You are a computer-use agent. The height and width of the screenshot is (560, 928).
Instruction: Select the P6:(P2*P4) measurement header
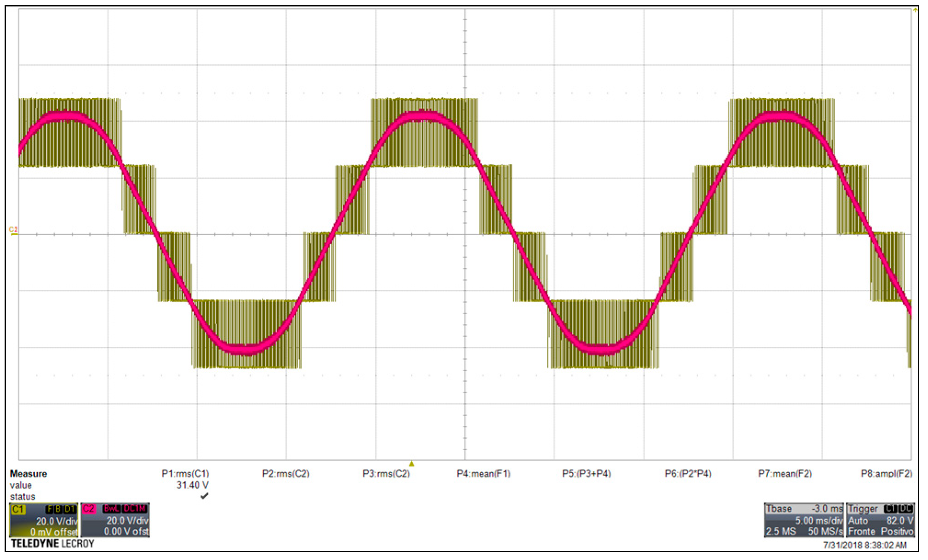(688, 473)
